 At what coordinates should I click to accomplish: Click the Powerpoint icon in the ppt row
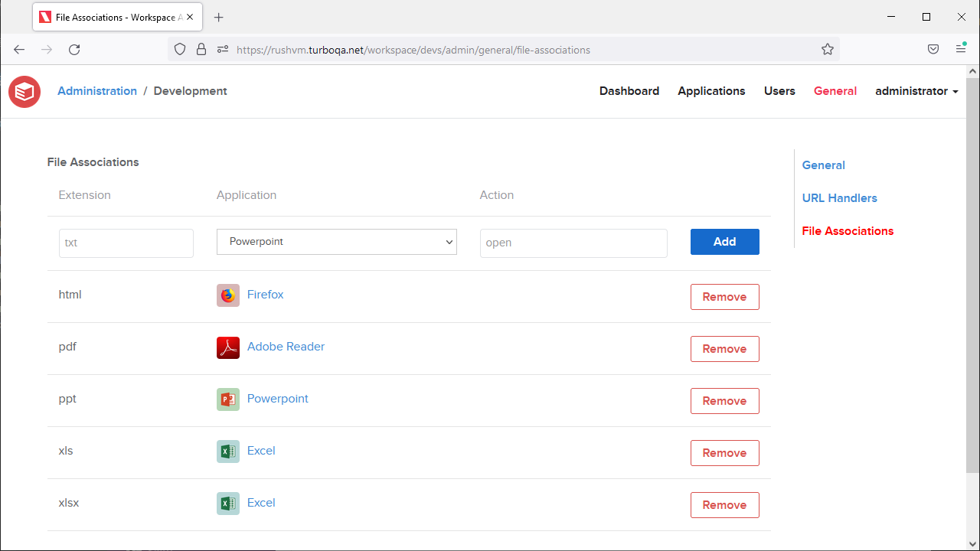[227, 399]
